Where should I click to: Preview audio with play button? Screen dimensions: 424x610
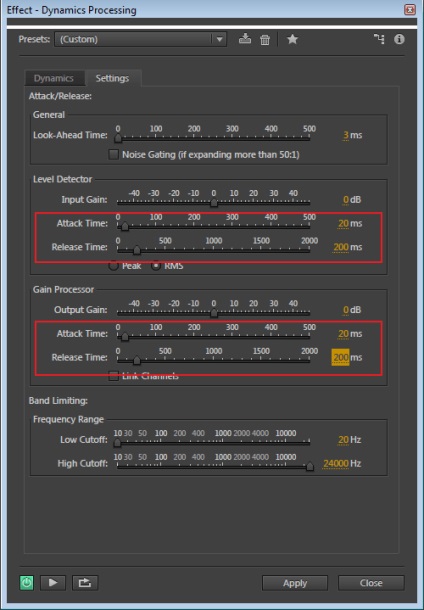pos(53,582)
